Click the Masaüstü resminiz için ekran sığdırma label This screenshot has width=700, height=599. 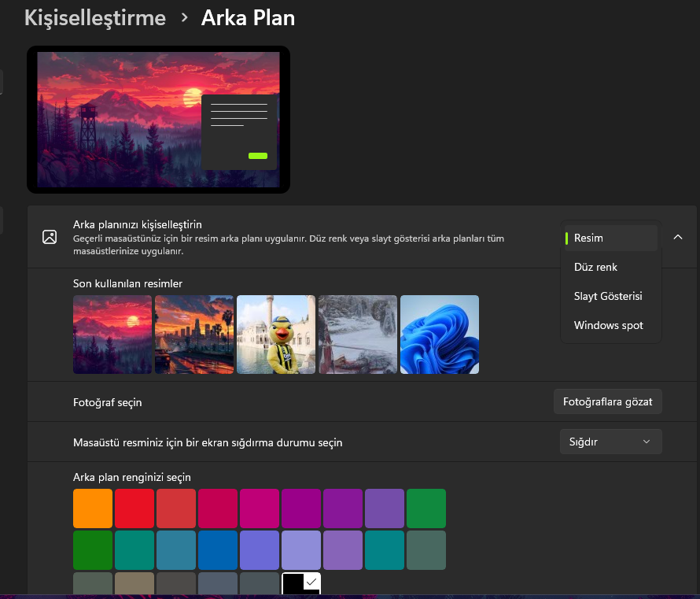(x=208, y=442)
